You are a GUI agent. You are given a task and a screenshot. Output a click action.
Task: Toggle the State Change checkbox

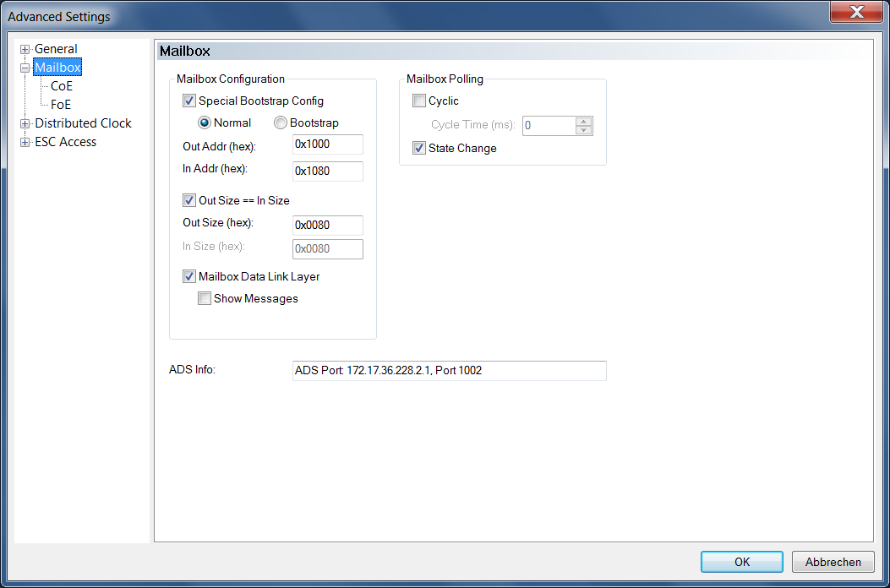click(419, 149)
